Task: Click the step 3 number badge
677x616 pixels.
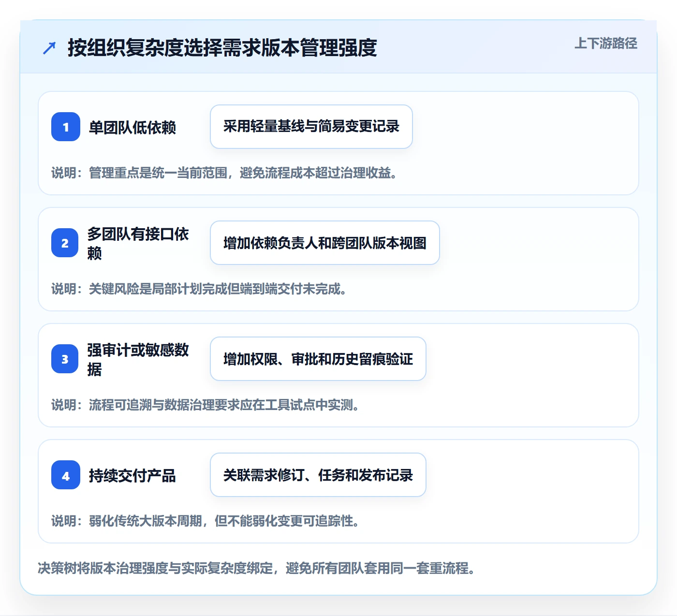Action: 65,359
